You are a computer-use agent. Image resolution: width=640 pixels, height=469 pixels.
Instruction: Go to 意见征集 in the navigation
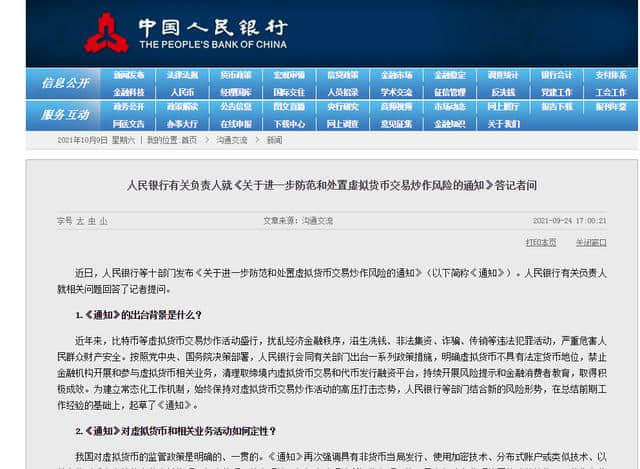tap(396, 124)
